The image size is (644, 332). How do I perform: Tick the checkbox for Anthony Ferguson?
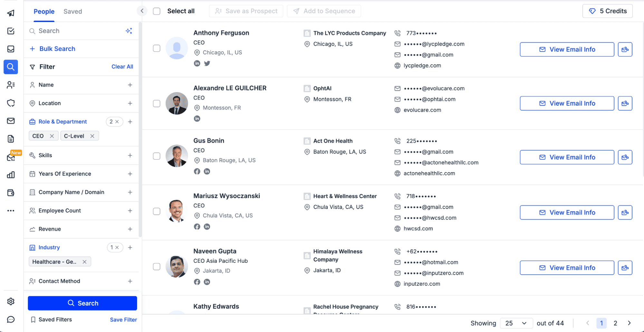click(157, 48)
